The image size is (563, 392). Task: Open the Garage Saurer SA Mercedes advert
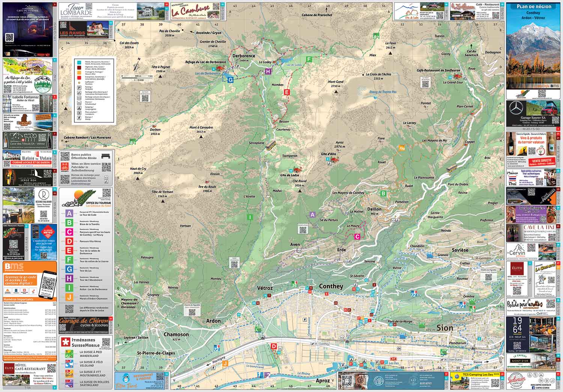pyautogui.click(x=533, y=114)
